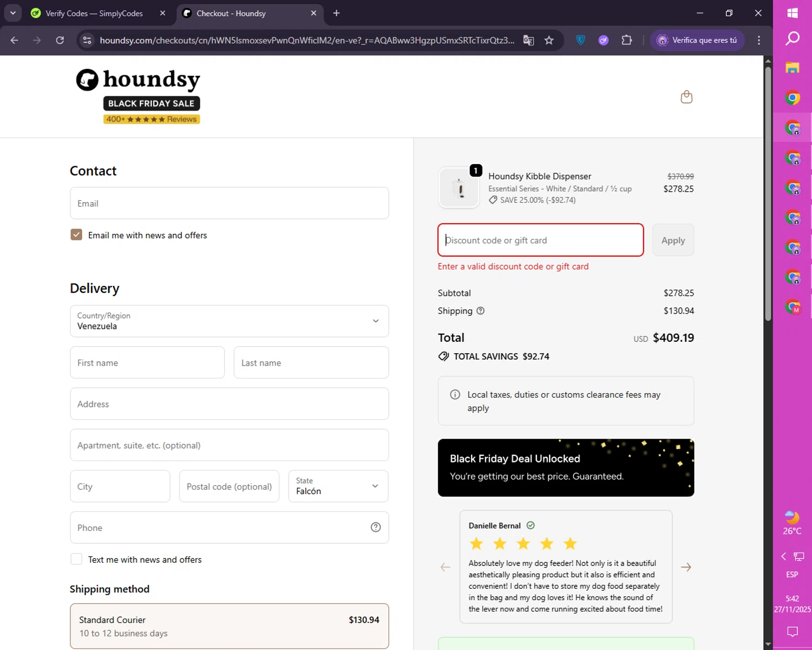Click the houndsy logo
This screenshot has height=650, width=812.
point(138,80)
